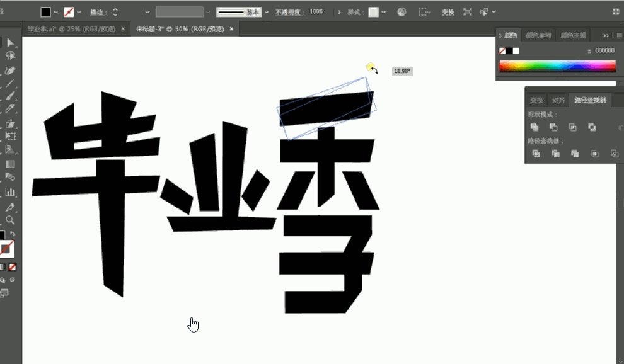
Task: Select the Line Segment tool
Action: click(x=10, y=83)
